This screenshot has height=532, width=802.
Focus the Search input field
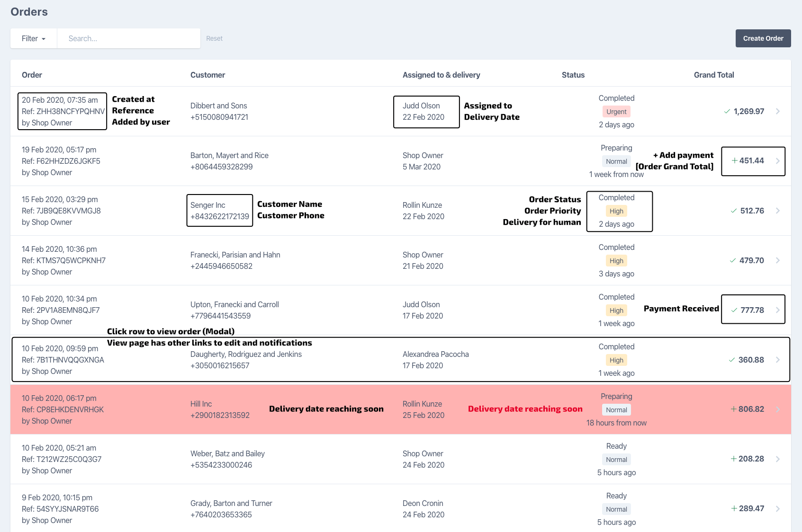point(129,38)
